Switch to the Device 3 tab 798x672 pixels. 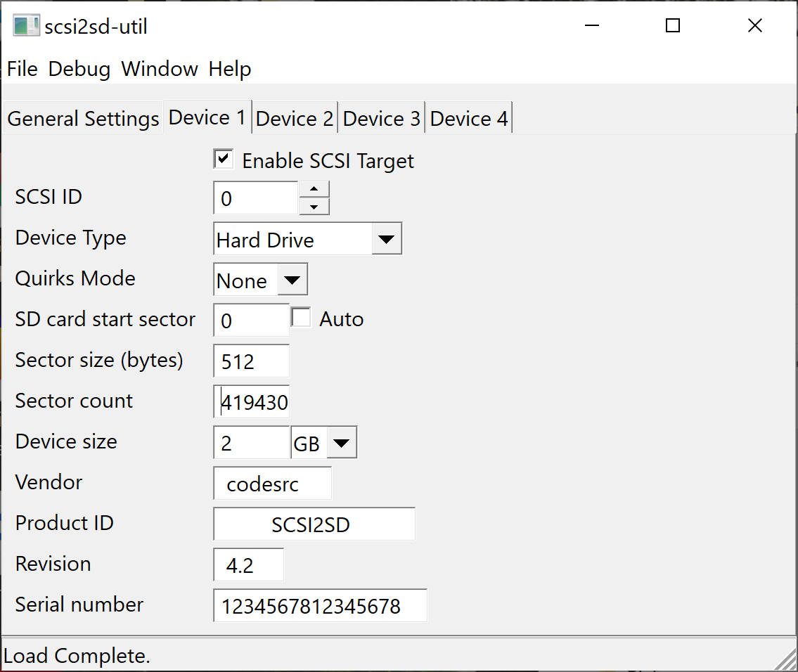(x=382, y=119)
